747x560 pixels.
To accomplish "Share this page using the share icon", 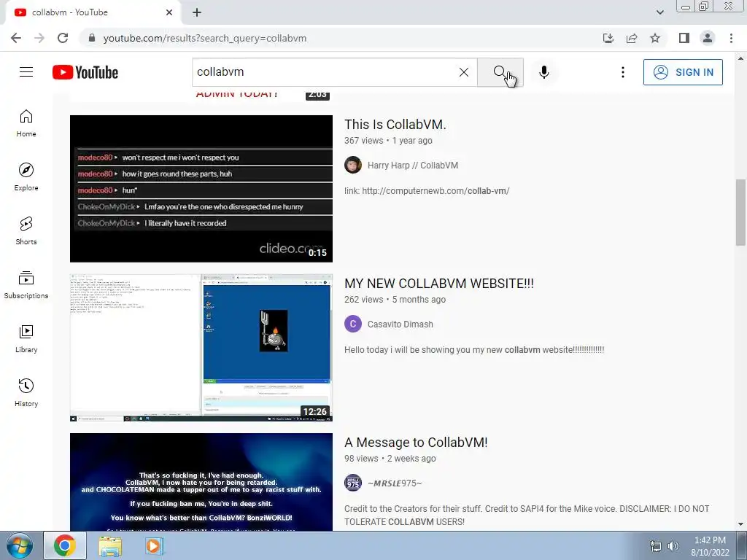I will (x=632, y=38).
